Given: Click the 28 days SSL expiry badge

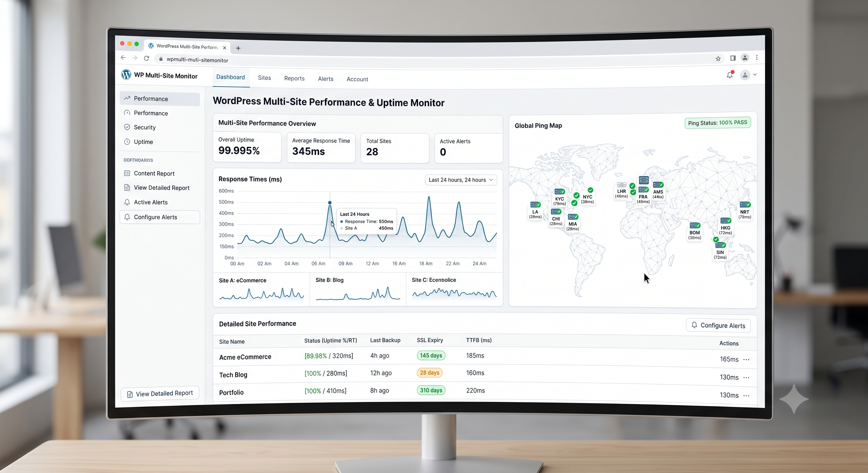Looking at the screenshot, I should (x=429, y=373).
